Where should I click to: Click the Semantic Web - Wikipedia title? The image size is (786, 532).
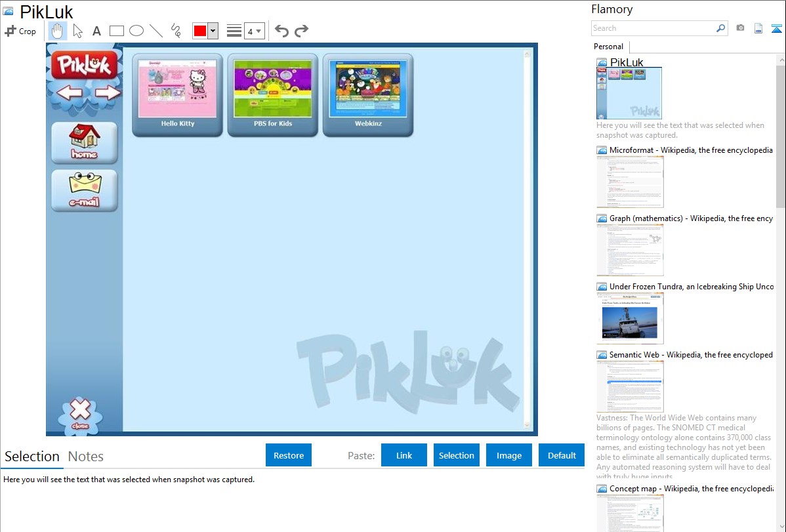tap(691, 354)
